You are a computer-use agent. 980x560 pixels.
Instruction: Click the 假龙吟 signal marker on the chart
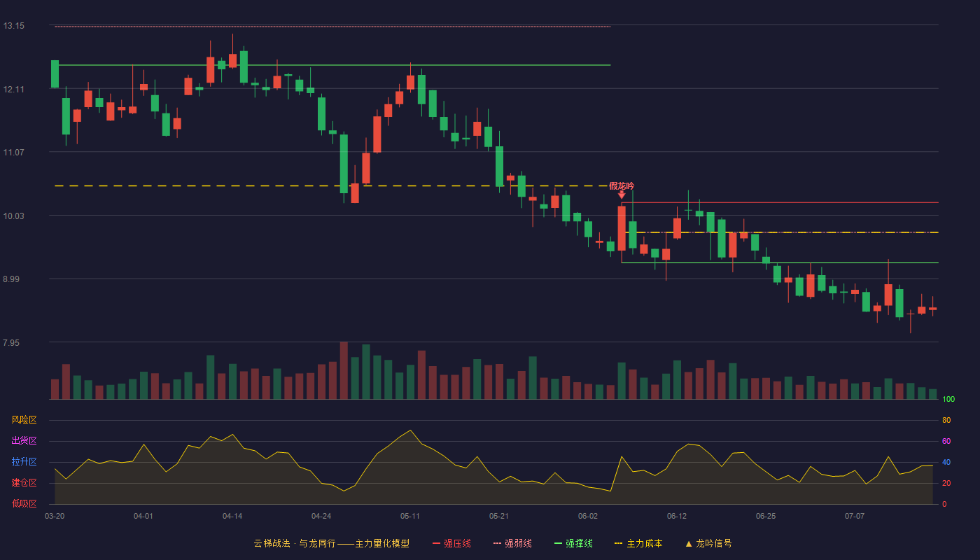(622, 190)
